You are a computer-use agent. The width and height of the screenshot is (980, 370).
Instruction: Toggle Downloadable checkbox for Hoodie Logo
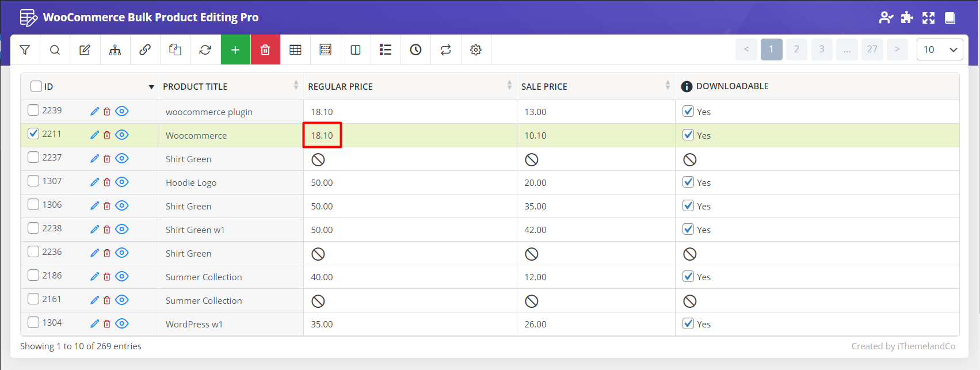tap(688, 182)
